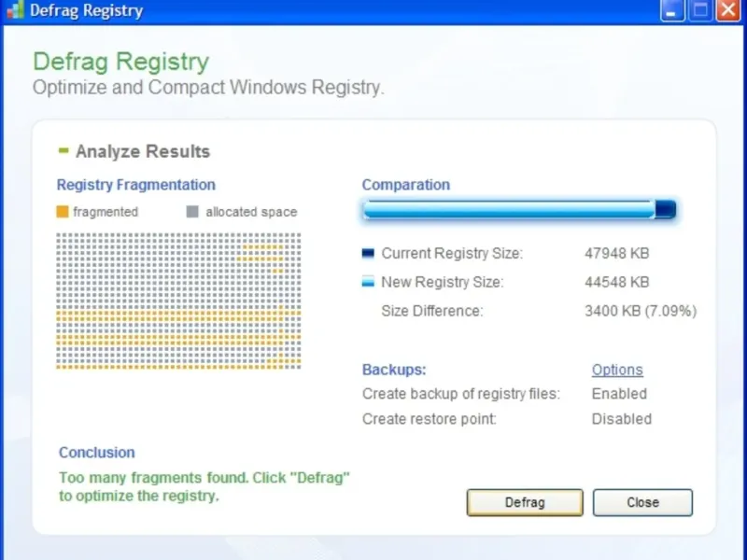Click the 'Size Difference:' label
Viewport: 747px width, 560px height.
(x=432, y=311)
